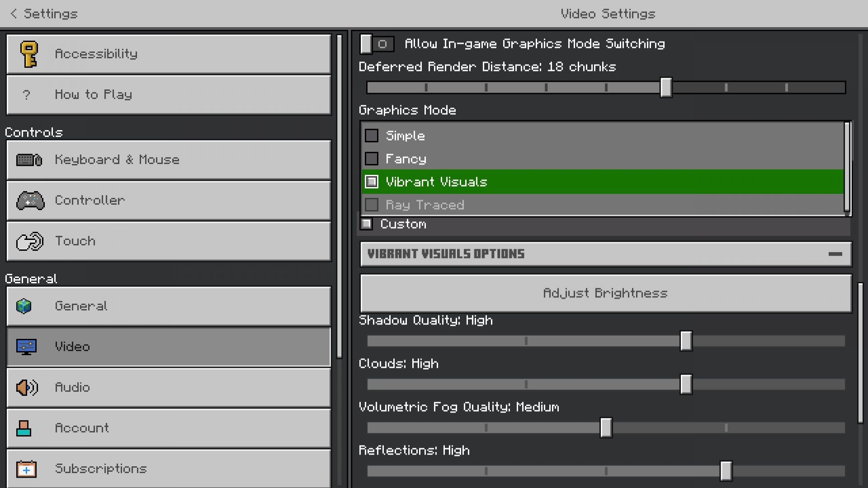The image size is (868, 488).
Task: Collapse the Vibrant Visuals Options section
Action: [835, 254]
